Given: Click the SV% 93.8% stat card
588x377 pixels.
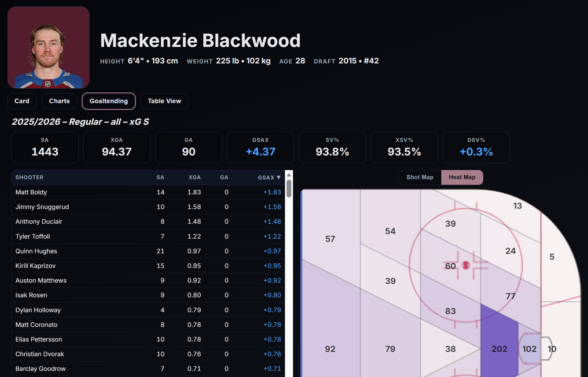Looking at the screenshot, I should (x=332, y=147).
